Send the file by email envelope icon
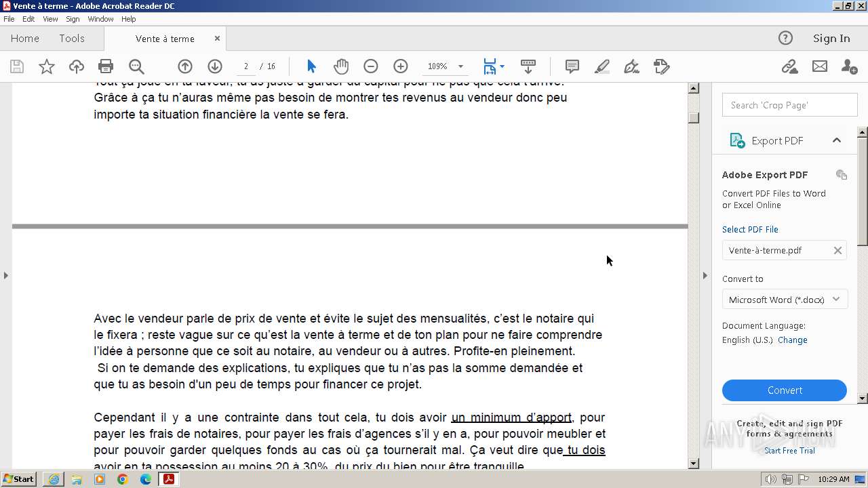Viewport: 868px width, 488px height. click(x=820, y=66)
